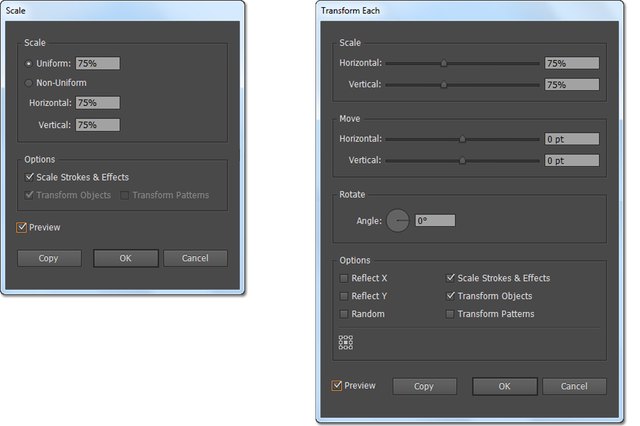Toggle Transform Objects in Transform Each
The height and width of the screenshot is (426, 640).
(x=450, y=296)
